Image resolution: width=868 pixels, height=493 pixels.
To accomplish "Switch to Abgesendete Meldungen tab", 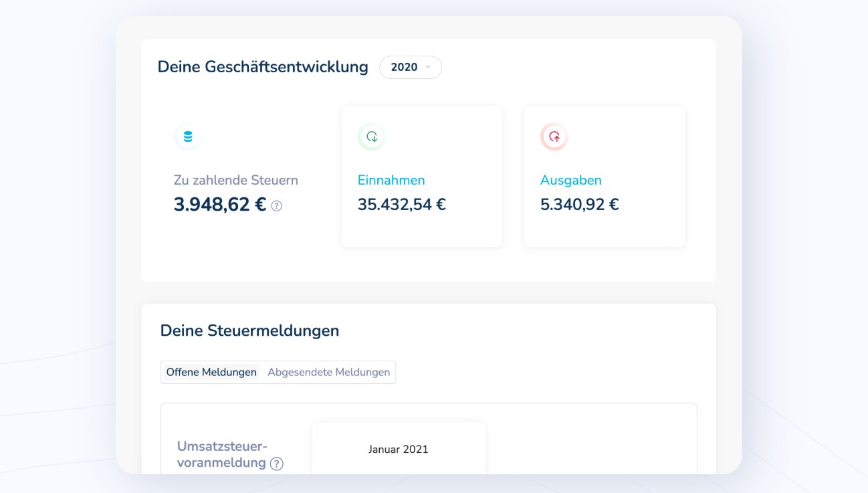I will coord(329,373).
